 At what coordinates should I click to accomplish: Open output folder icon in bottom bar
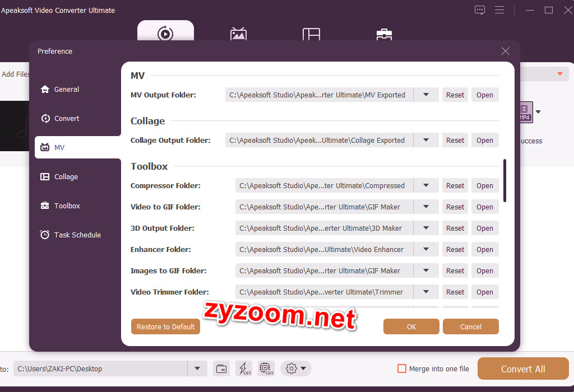click(221, 368)
